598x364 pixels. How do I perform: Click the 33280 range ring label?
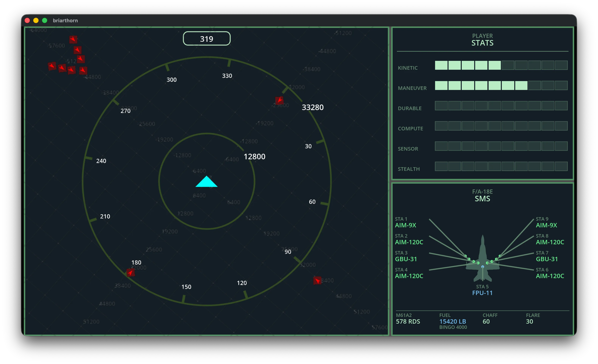coord(313,107)
